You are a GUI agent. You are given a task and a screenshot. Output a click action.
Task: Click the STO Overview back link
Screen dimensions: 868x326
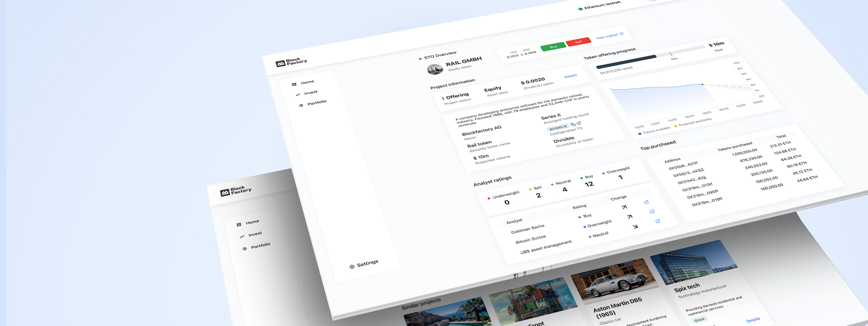pyautogui.click(x=437, y=55)
